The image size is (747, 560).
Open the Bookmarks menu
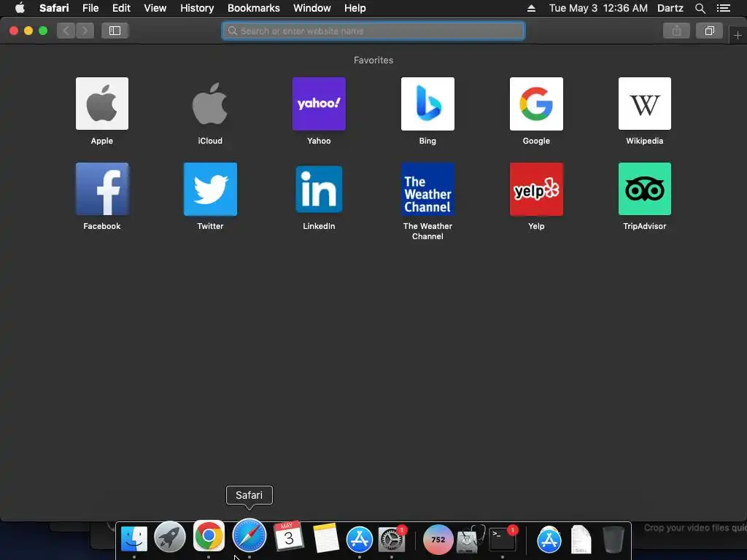253,8
